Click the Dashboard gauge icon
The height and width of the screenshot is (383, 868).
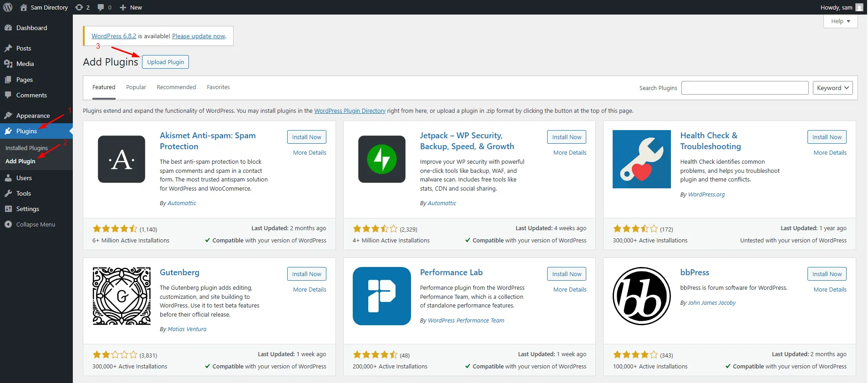(8, 28)
